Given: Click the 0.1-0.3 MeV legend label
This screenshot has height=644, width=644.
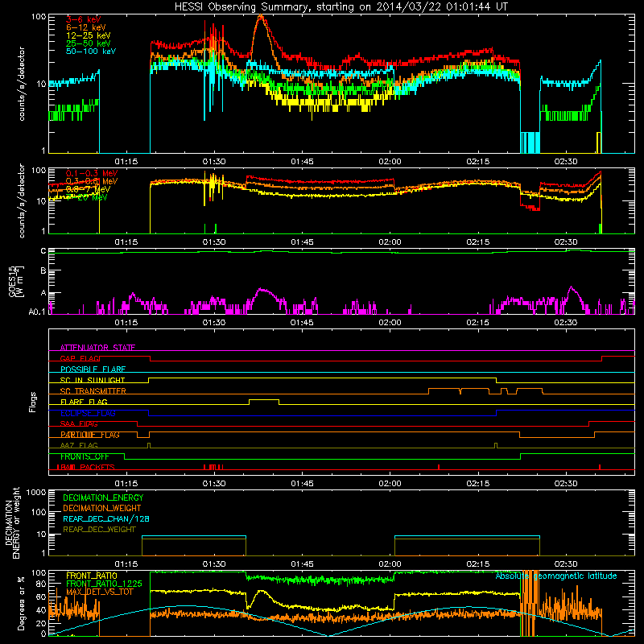Looking at the screenshot, I should [92, 173].
